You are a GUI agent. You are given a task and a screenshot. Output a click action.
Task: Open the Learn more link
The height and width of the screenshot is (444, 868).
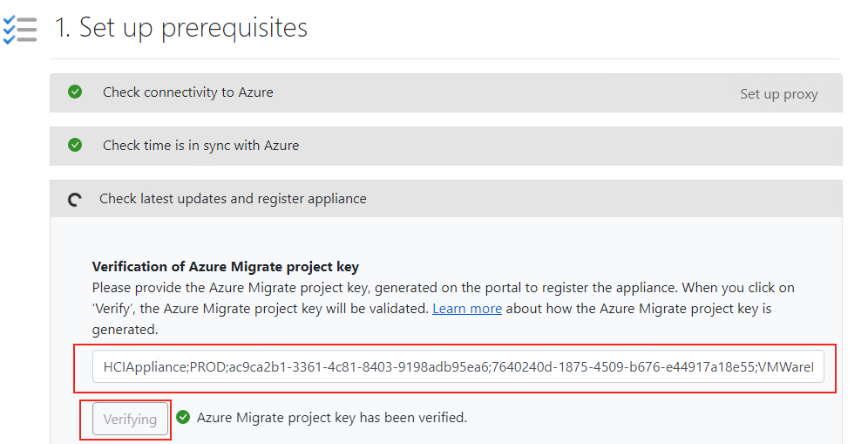(467, 309)
